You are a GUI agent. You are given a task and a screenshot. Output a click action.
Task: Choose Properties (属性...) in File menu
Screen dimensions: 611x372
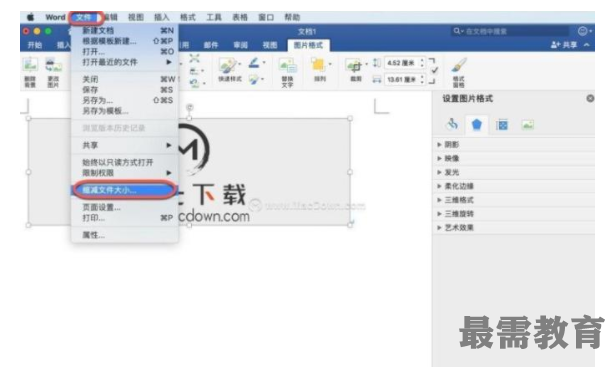125,235
